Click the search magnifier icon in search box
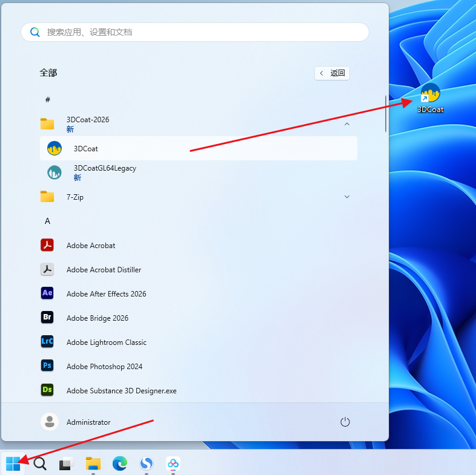 (35, 32)
